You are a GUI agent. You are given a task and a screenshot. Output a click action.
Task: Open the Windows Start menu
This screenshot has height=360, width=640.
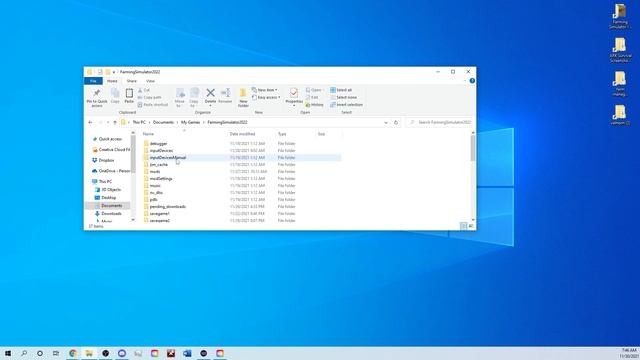point(8,353)
